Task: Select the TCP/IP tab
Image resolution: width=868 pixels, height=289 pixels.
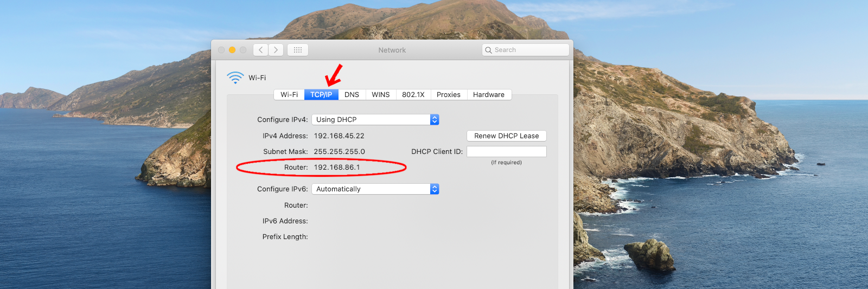Action: point(321,94)
